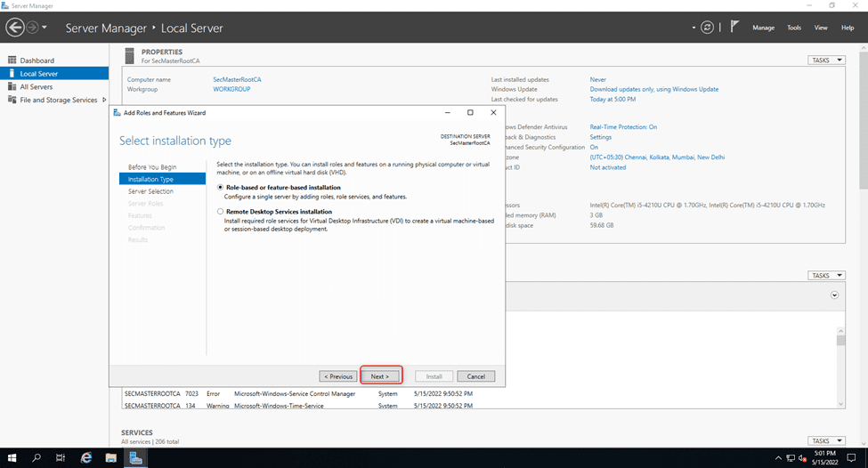Open the Events TASKS dropdown
The width and height of the screenshot is (868, 468).
[x=826, y=276]
